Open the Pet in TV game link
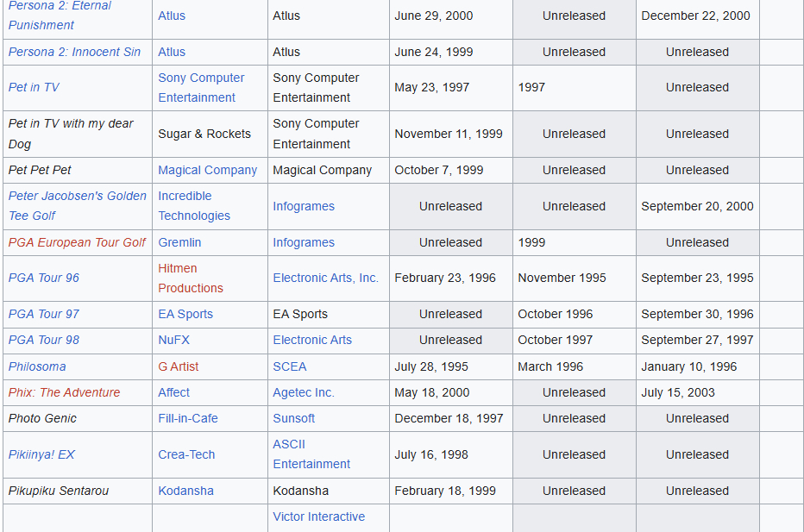The image size is (804, 532). [34, 87]
